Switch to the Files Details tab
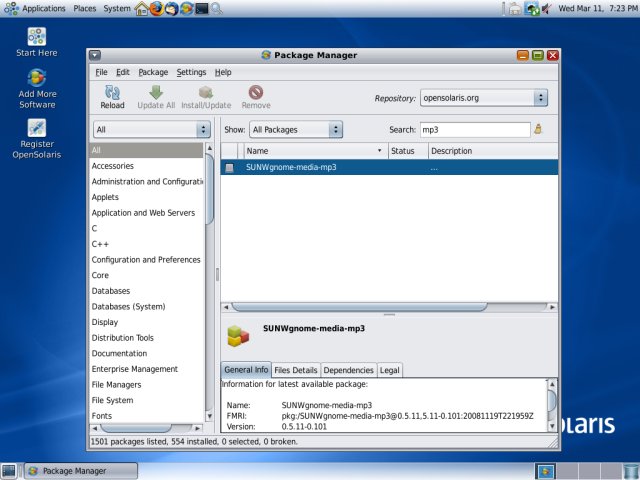Image resolution: width=640 pixels, height=480 pixels. 296,370
